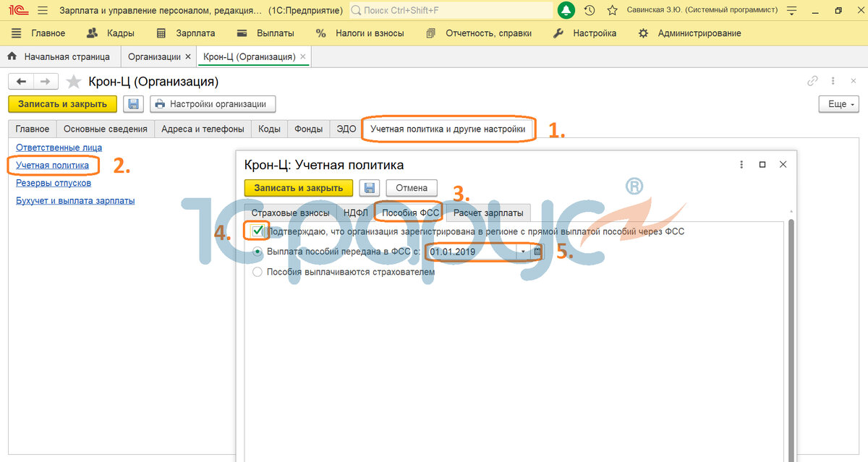Open the main hamburger menu
This screenshot has height=462, width=868.
click(x=42, y=10)
